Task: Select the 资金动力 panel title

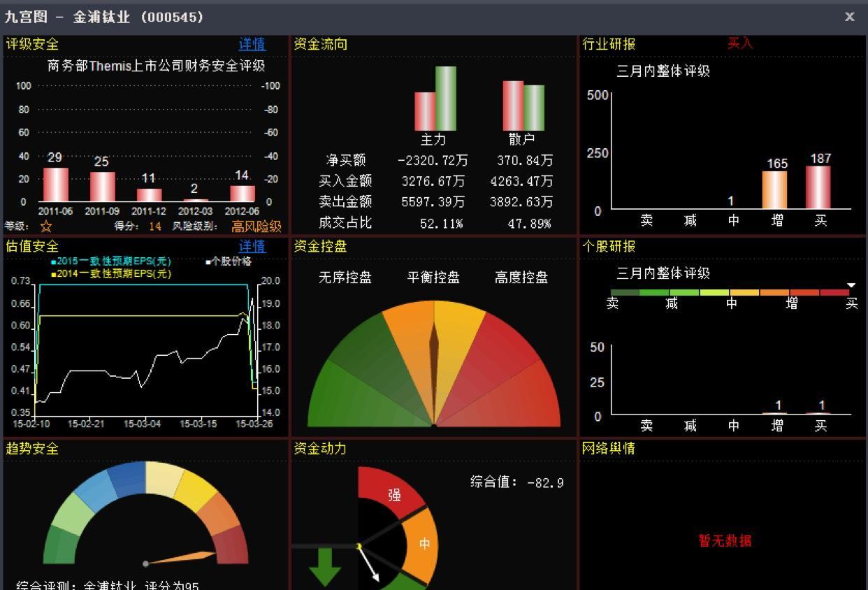Action: click(320, 448)
